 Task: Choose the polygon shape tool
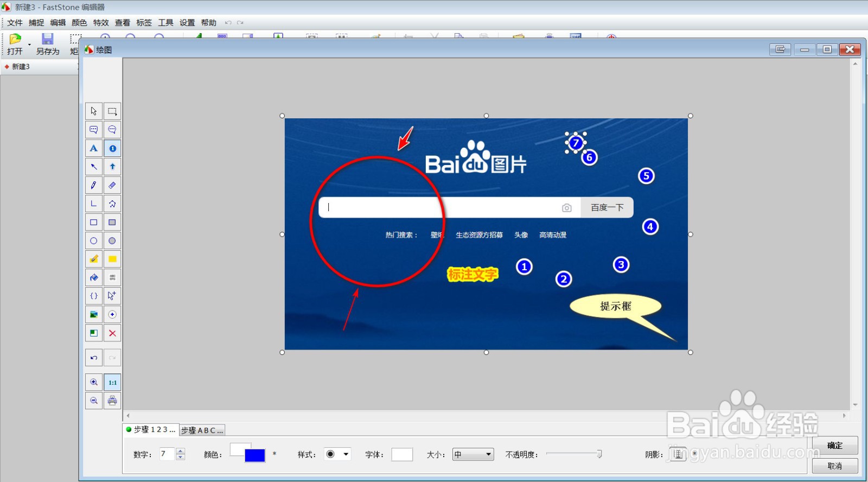tap(112, 204)
